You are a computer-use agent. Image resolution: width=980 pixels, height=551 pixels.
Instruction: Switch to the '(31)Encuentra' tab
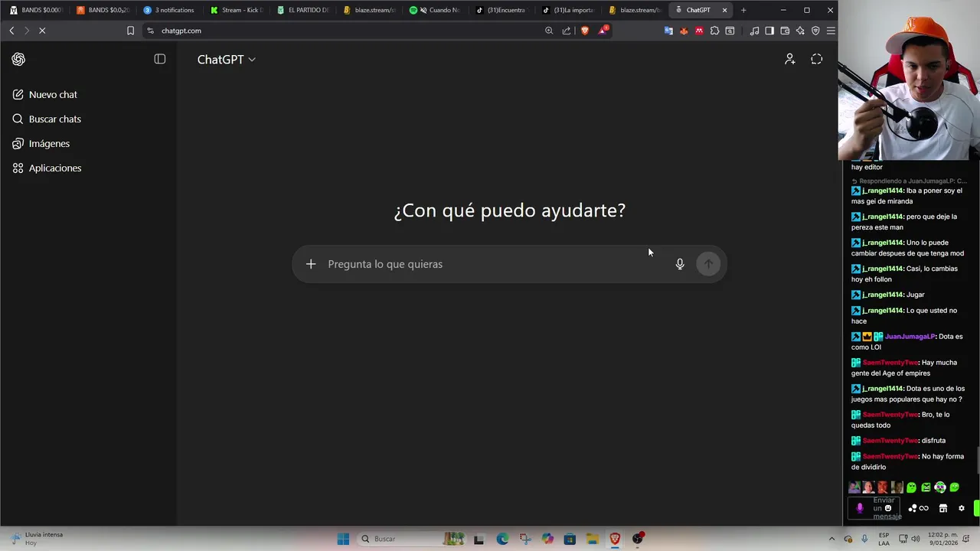(504, 10)
